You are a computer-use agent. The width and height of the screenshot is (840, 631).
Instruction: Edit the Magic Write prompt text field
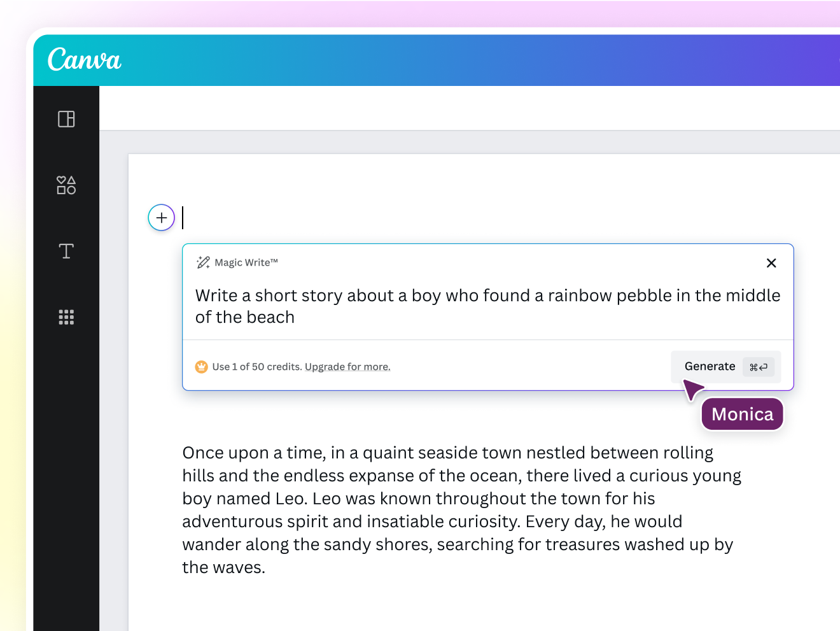pos(487,306)
